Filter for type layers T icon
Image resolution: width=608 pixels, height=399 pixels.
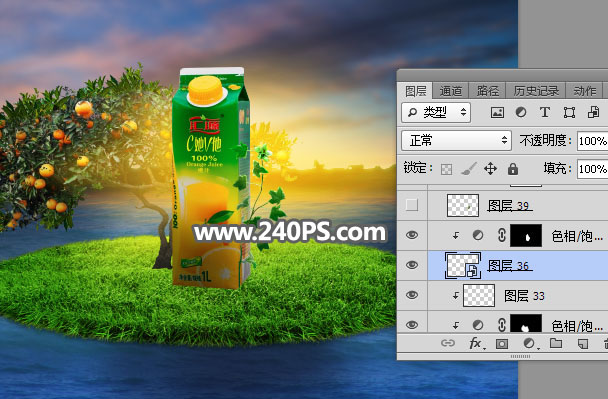point(544,112)
